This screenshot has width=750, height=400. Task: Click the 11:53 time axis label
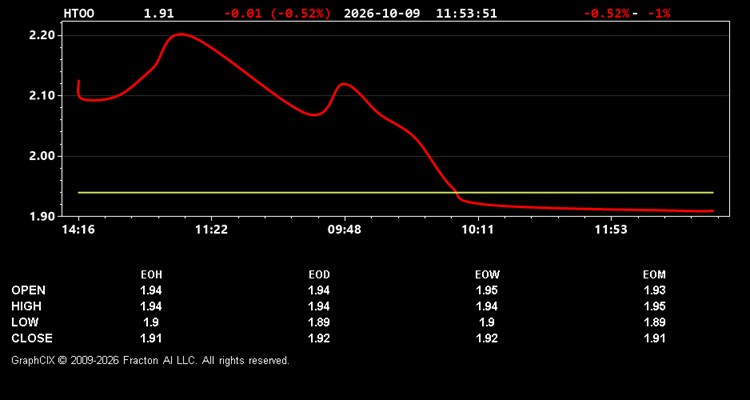pyautogui.click(x=611, y=230)
